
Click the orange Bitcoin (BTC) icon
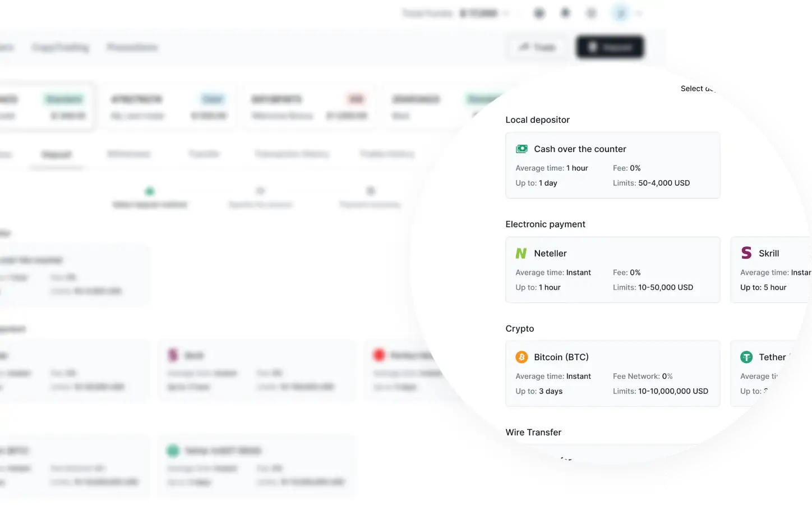tap(522, 357)
